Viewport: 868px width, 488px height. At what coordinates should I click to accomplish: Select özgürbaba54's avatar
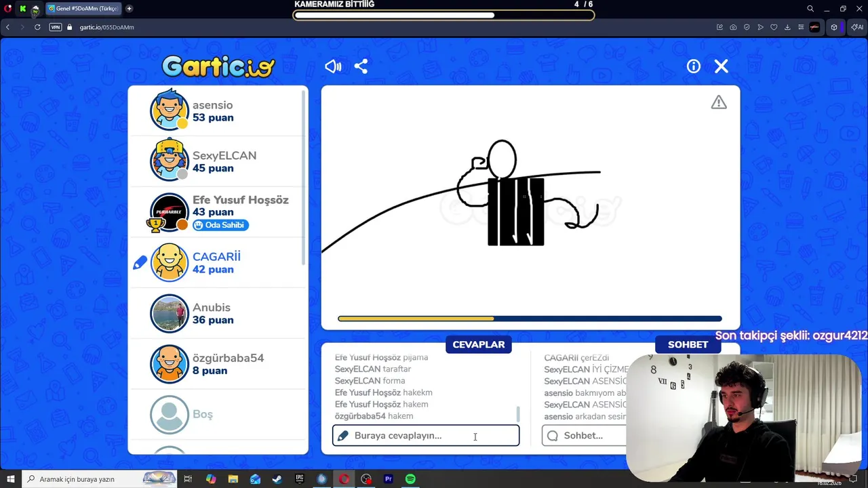pos(169,364)
